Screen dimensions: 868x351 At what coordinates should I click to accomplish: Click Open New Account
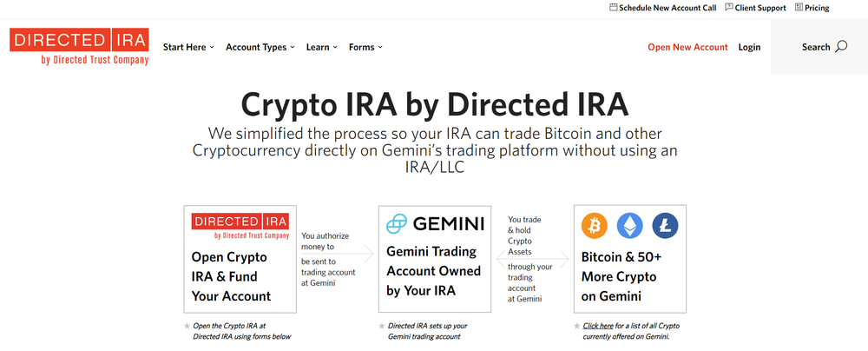tap(687, 47)
